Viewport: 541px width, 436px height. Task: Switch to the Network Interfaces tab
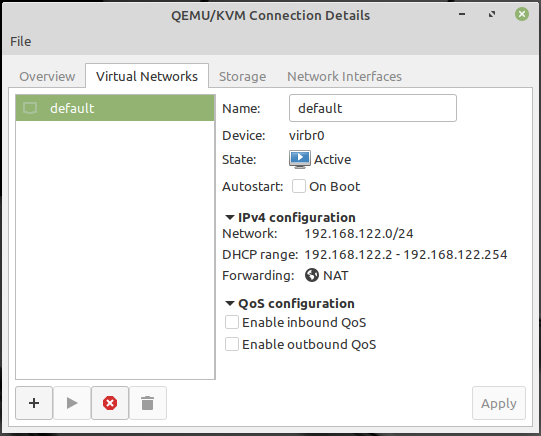344,76
